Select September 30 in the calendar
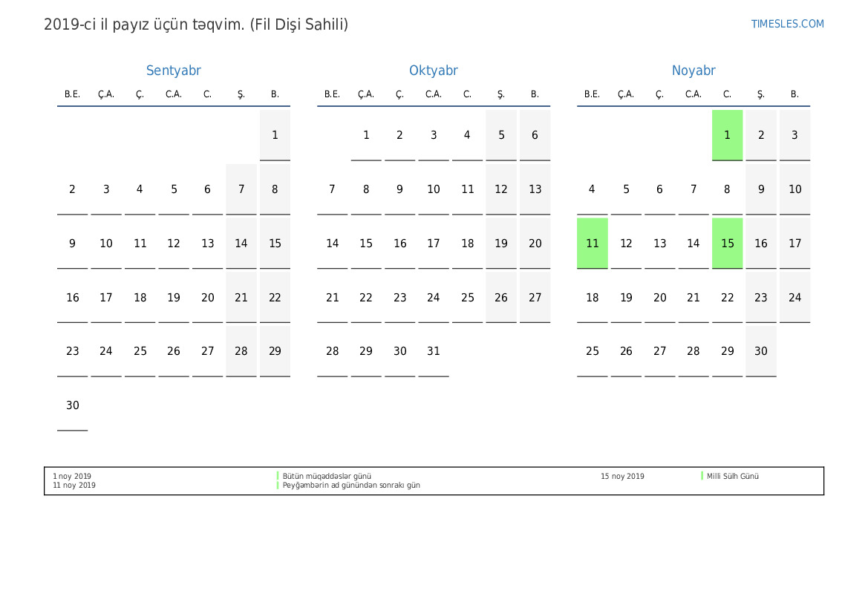This screenshot has height=614, width=868. point(72,405)
